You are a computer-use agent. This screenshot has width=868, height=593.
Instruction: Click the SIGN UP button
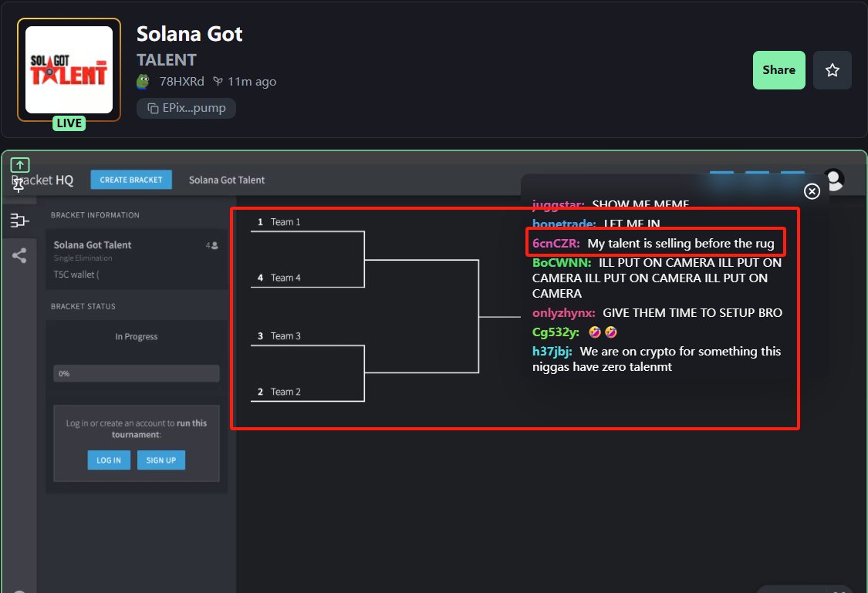pos(161,460)
